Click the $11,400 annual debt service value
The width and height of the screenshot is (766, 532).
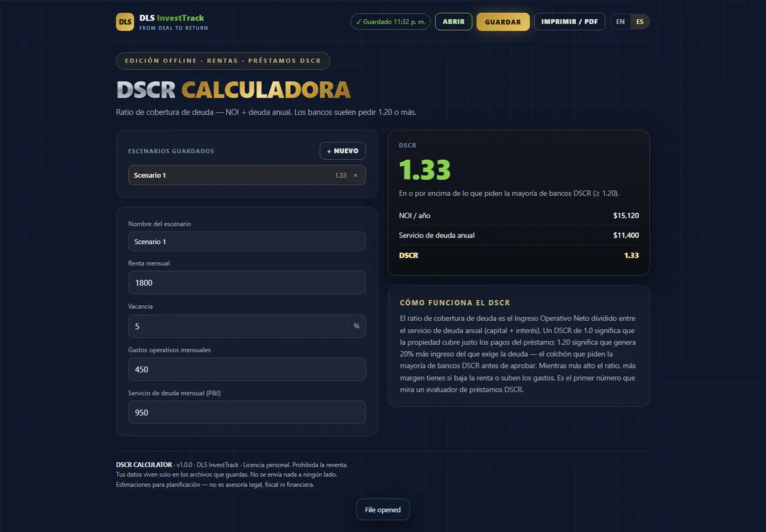tap(626, 235)
